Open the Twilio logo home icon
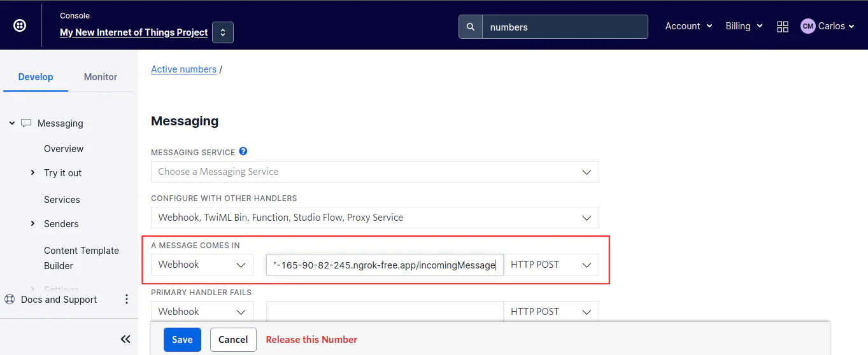Image resolution: width=868 pixels, height=355 pixels. click(20, 26)
